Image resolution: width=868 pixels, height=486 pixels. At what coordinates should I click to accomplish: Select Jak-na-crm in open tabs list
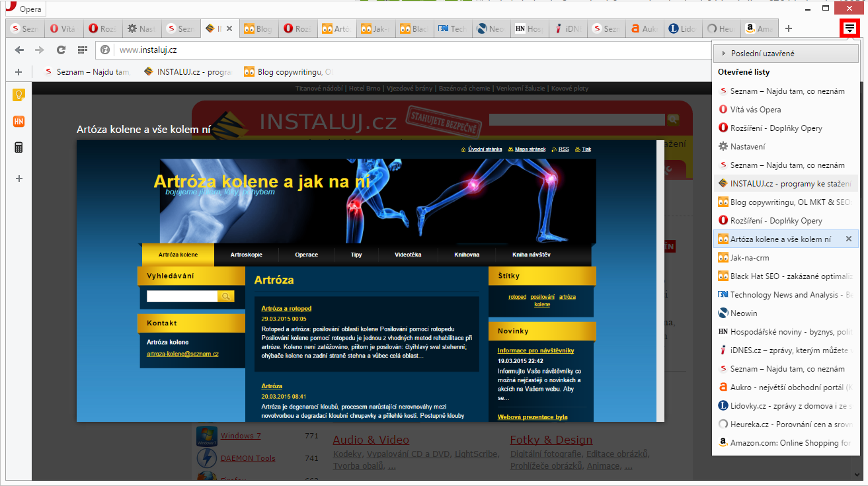tap(785, 257)
